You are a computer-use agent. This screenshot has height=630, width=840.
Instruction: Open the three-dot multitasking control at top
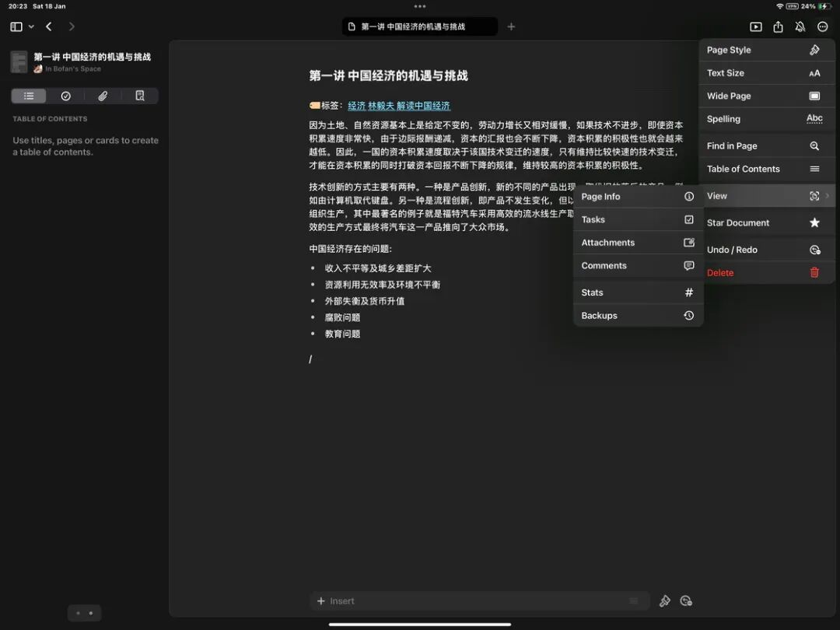click(420, 6)
